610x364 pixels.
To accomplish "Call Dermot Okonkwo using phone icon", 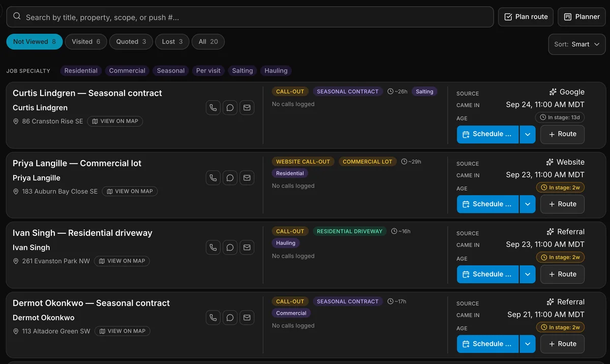I will (x=213, y=318).
